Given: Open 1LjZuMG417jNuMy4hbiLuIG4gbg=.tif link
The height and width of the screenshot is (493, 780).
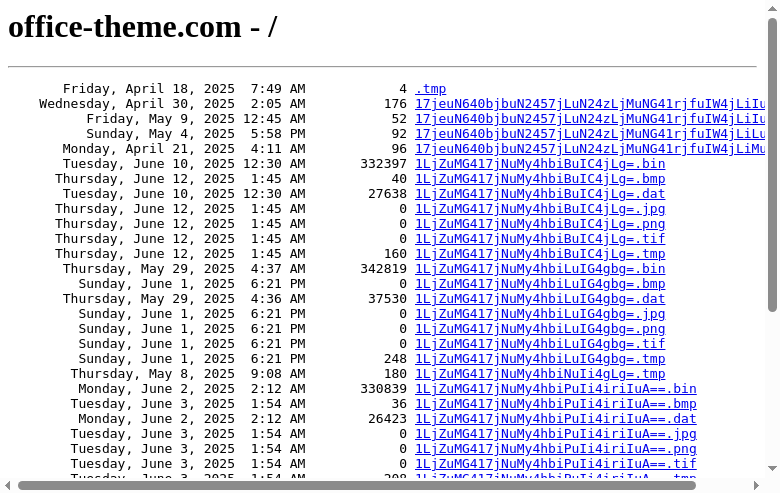Looking at the screenshot, I should (x=540, y=344).
